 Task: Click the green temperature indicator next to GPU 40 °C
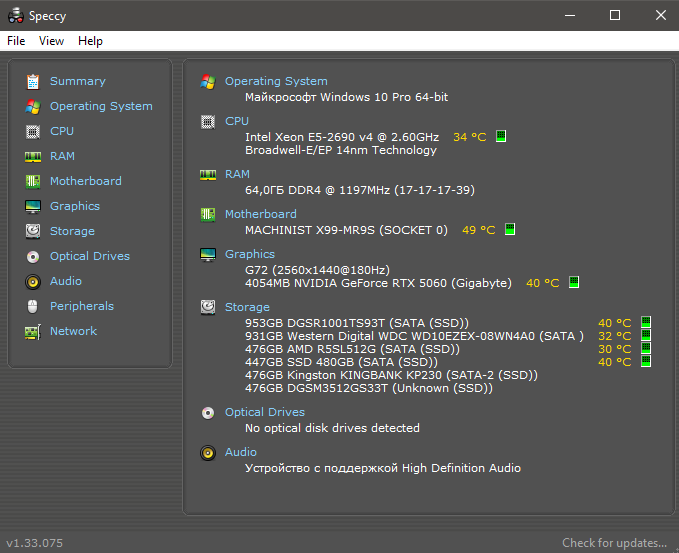574,282
